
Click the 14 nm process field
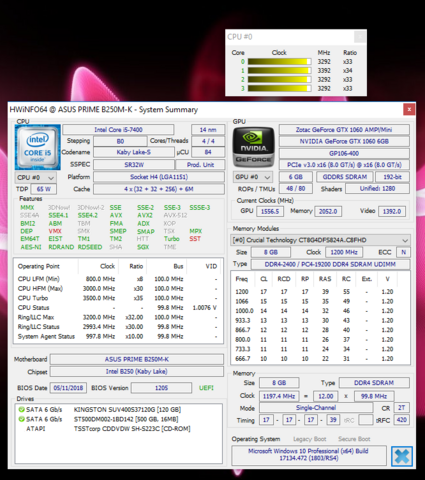[x=208, y=130]
